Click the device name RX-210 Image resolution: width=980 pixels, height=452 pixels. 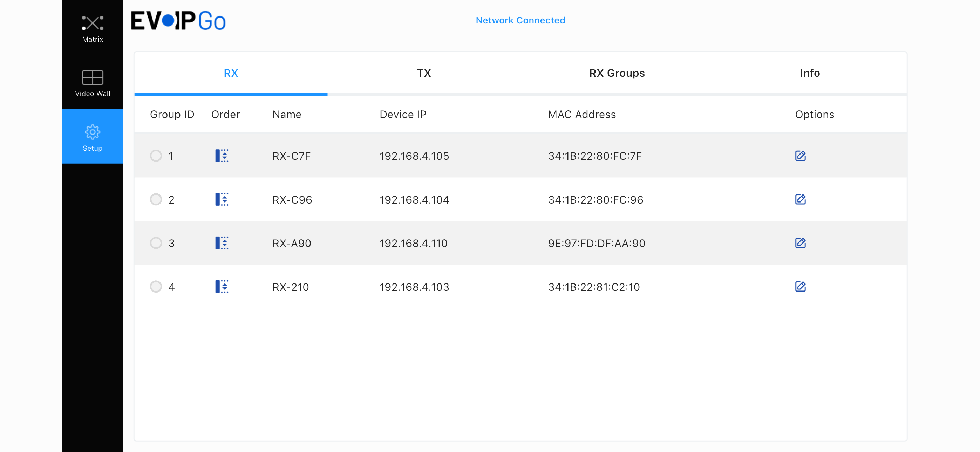[291, 287]
